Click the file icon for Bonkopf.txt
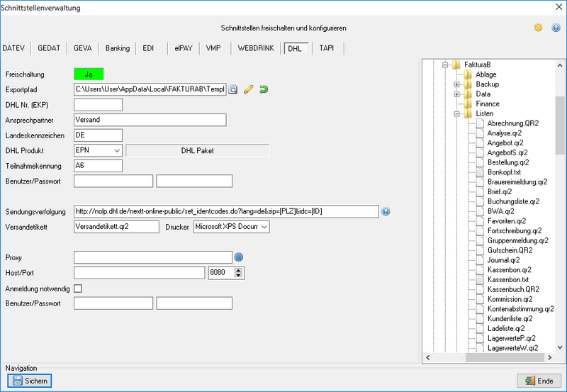Image resolution: width=567 pixels, height=392 pixels. (x=480, y=172)
